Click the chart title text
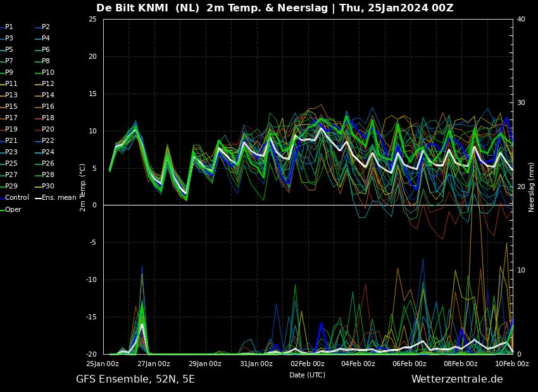Screen dimensions: 538x392 pyautogui.click(x=275, y=8)
